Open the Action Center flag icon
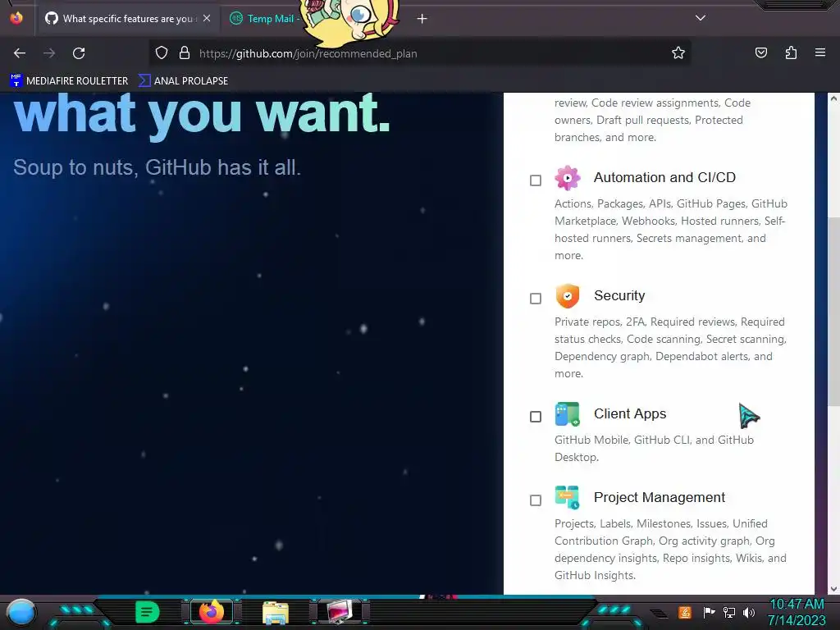840x630 pixels. (x=710, y=612)
